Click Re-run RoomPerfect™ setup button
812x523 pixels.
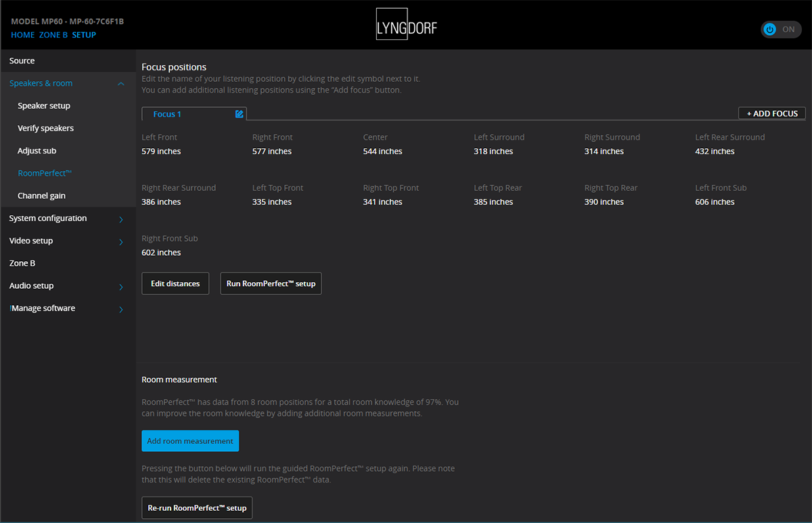click(x=197, y=507)
